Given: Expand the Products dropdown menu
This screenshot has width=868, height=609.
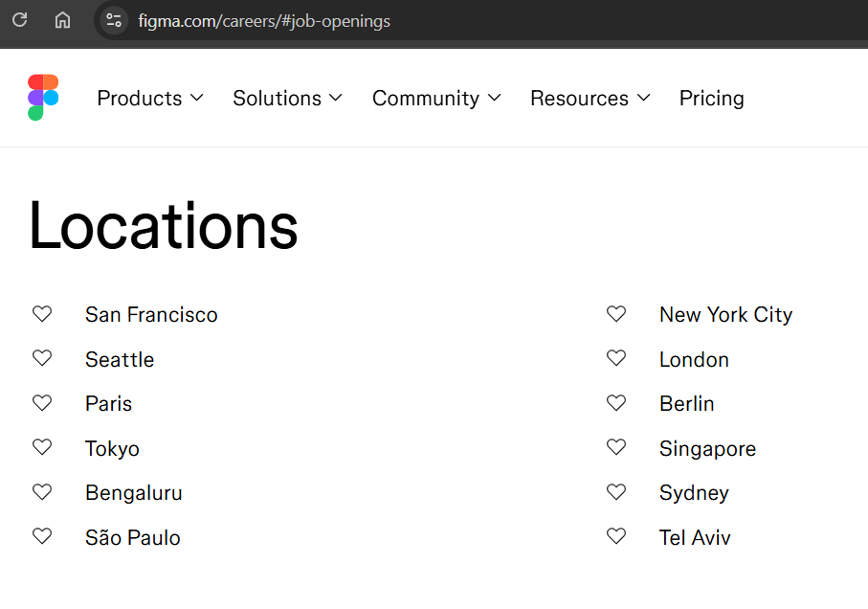Looking at the screenshot, I should pos(150,99).
